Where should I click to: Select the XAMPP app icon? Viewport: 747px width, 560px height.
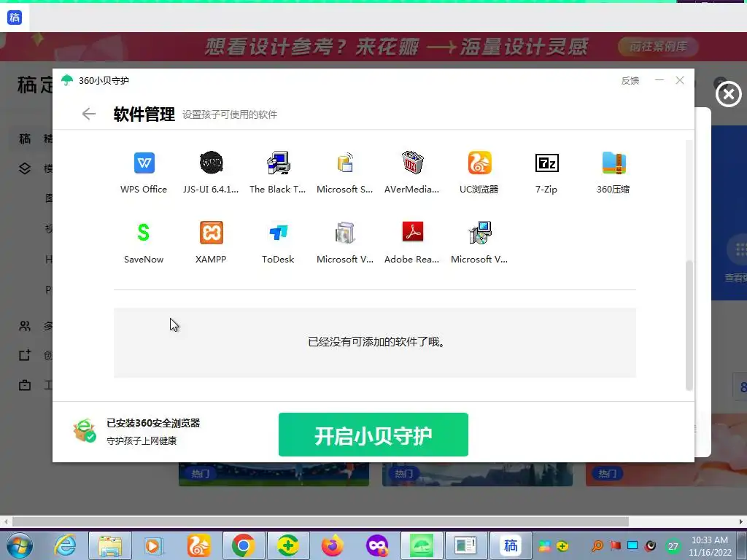pos(211,233)
